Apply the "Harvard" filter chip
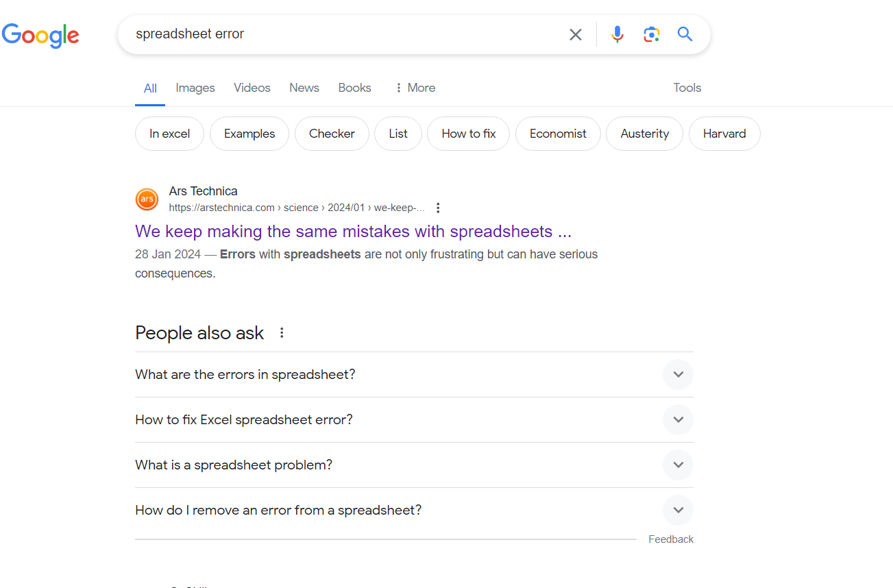 [724, 134]
